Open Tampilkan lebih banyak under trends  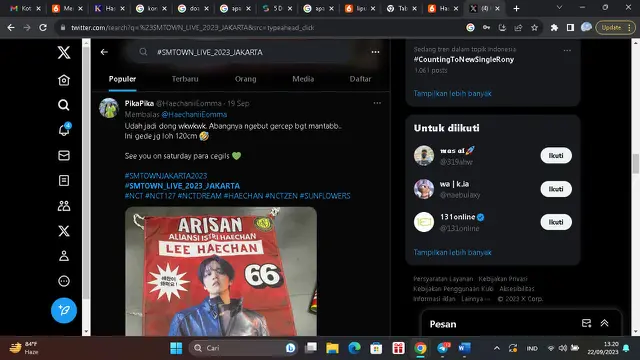click(452, 93)
